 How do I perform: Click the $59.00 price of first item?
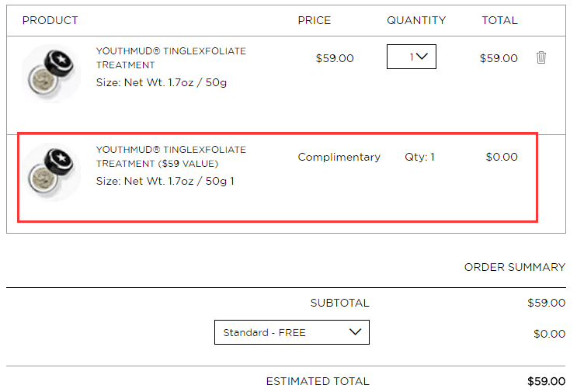click(335, 58)
